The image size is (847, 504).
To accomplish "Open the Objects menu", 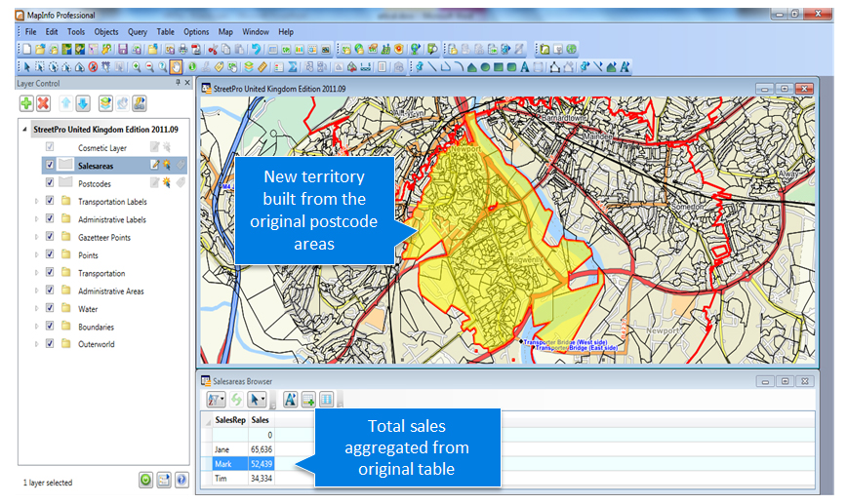I will click(x=106, y=32).
